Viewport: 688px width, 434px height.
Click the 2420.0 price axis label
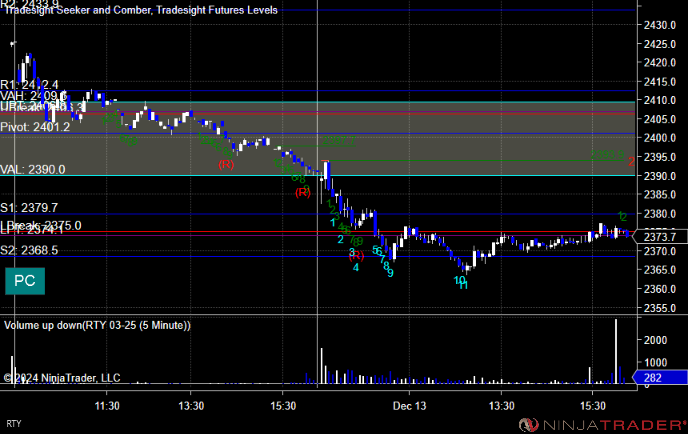click(x=659, y=63)
